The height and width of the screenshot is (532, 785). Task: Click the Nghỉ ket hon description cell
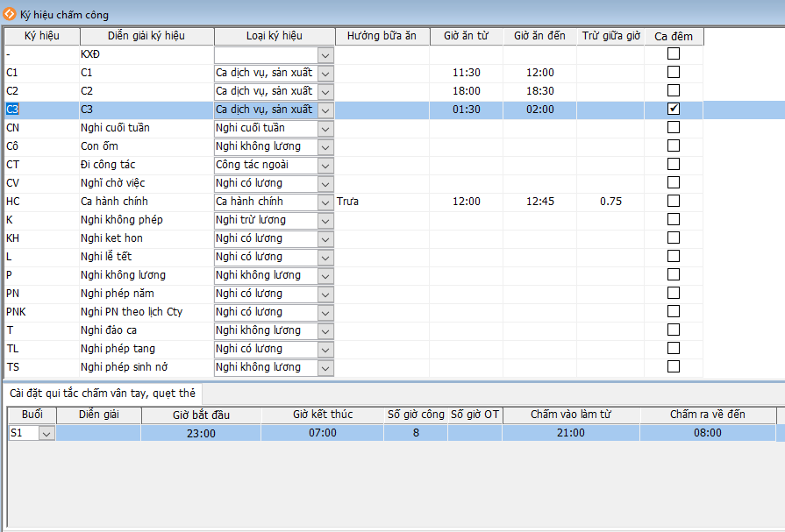(x=146, y=238)
